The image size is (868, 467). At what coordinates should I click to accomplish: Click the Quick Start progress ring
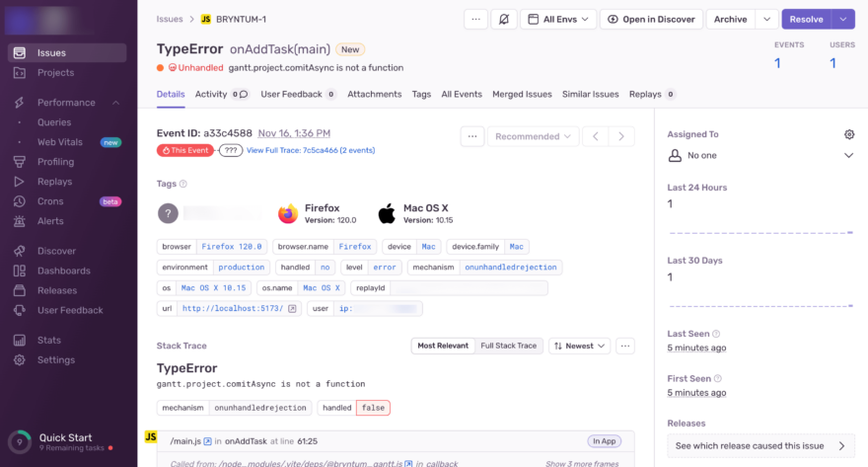(x=19, y=442)
